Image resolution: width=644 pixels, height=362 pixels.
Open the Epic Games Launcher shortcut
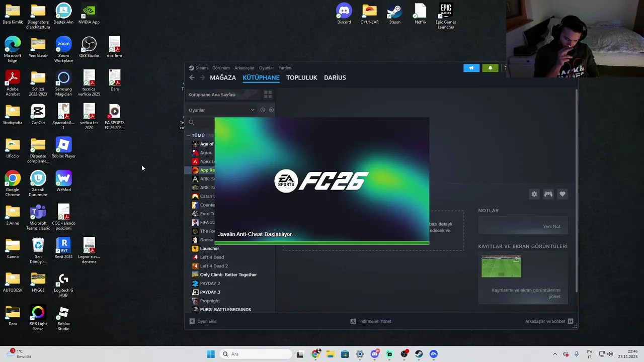click(x=446, y=16)
